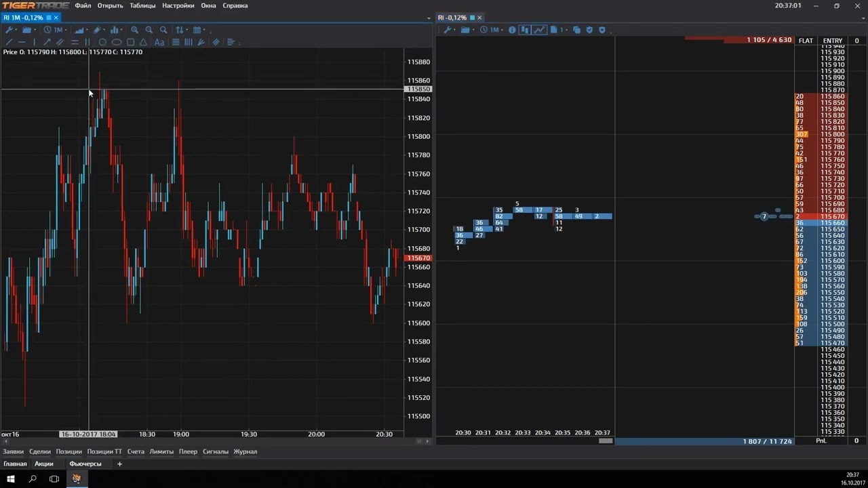Switch to the Сделки tab
The height and width of the screenshot is (488, 868).
[40, 451]
